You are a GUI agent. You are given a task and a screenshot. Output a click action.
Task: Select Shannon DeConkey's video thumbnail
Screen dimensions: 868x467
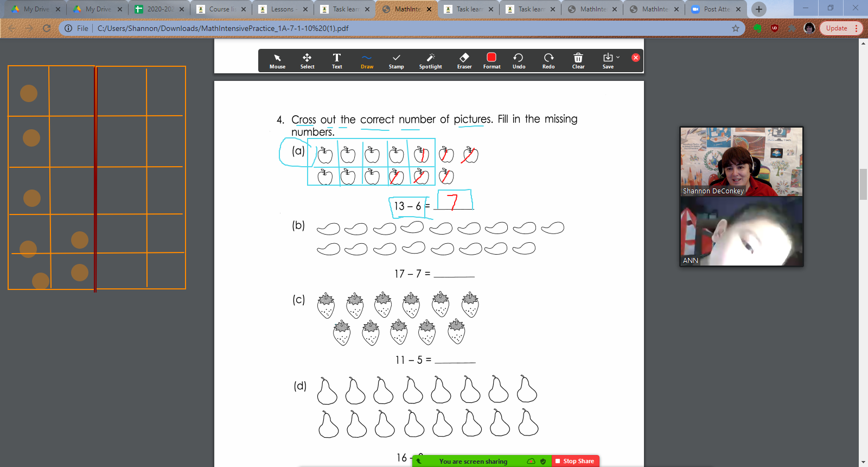tap(741, 161)
